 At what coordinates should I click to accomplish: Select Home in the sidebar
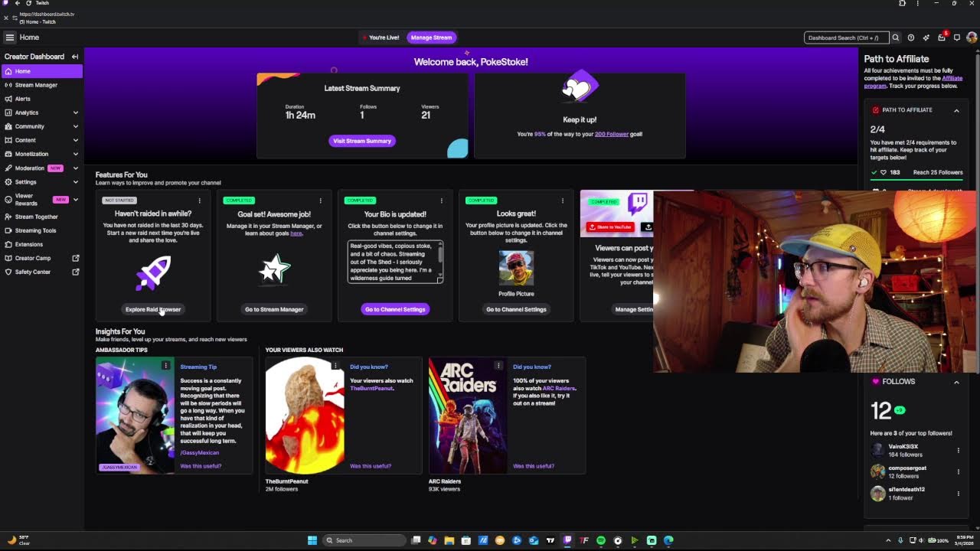42,71
